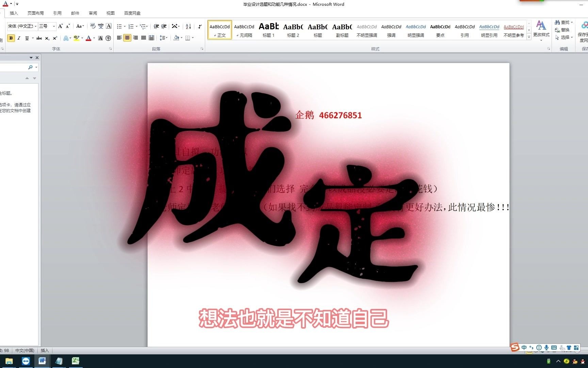Image resolution: width=588 pixels, height=368 pixels.
Task: Open TeamViewer icon on the taskbar
Action: (26, 361)
